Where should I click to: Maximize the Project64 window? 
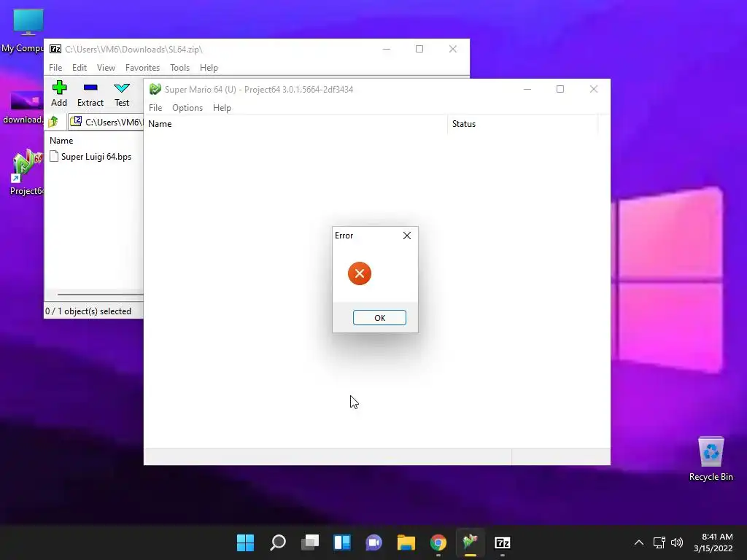pyautogui.click(x=560, y=89)
